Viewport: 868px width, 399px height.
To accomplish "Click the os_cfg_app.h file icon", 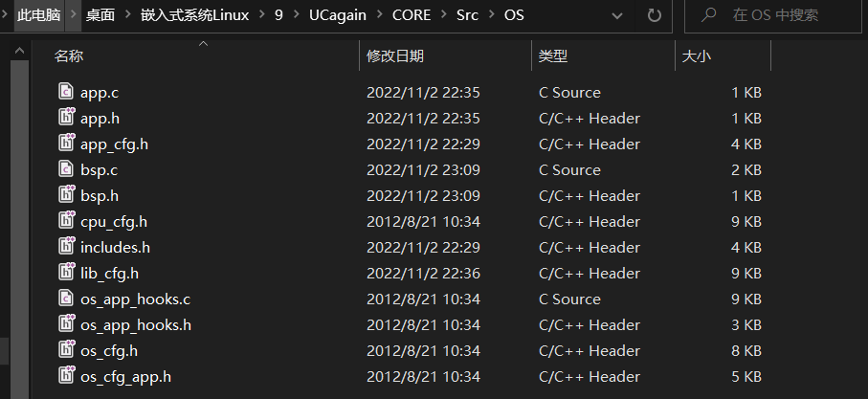I will (x=66, y=377).
